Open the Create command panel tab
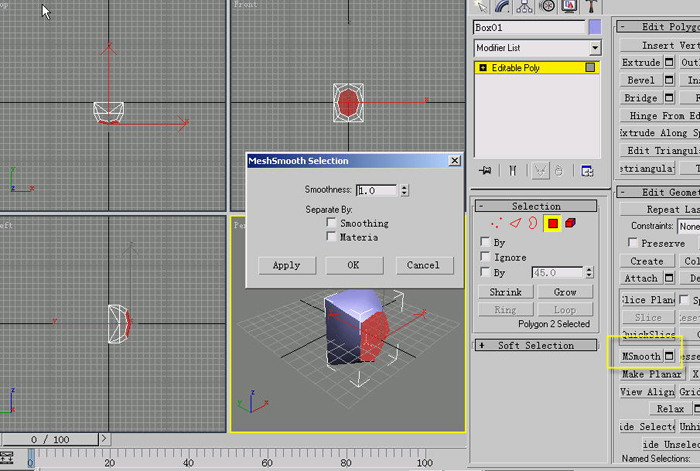This screenshot has width=700, height=471. point(481,6)
